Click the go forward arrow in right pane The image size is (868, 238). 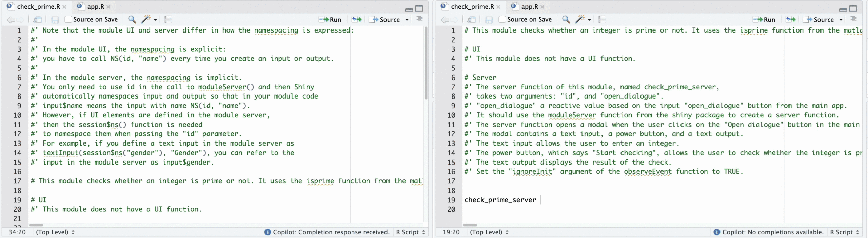[x=455, y=20]
